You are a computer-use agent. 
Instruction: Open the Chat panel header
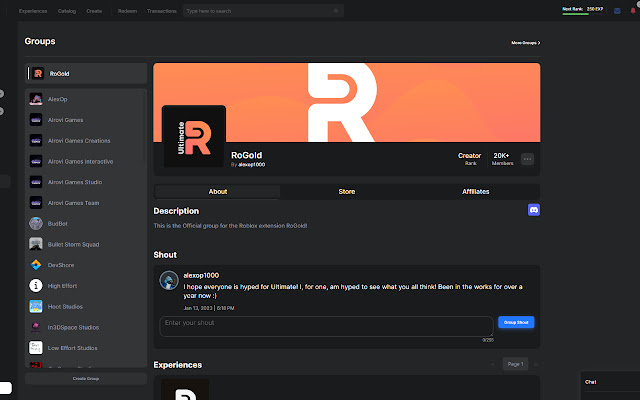[610, 382]
